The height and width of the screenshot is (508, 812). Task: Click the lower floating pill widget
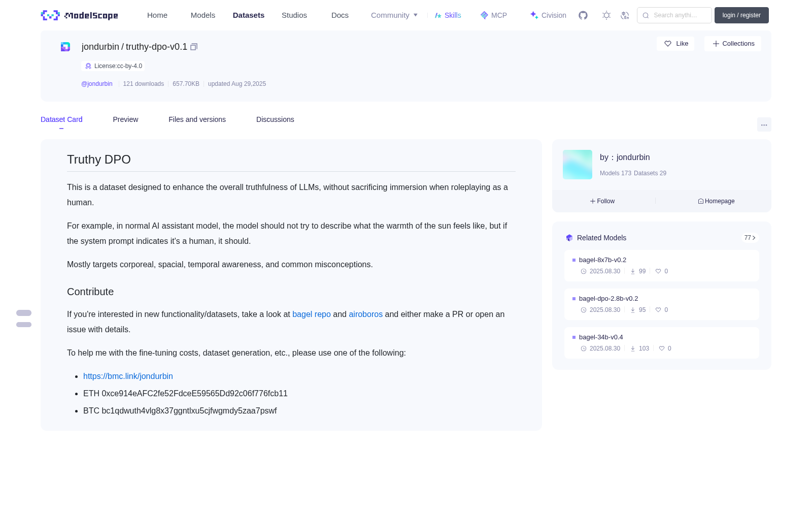(x=24, y=325)
